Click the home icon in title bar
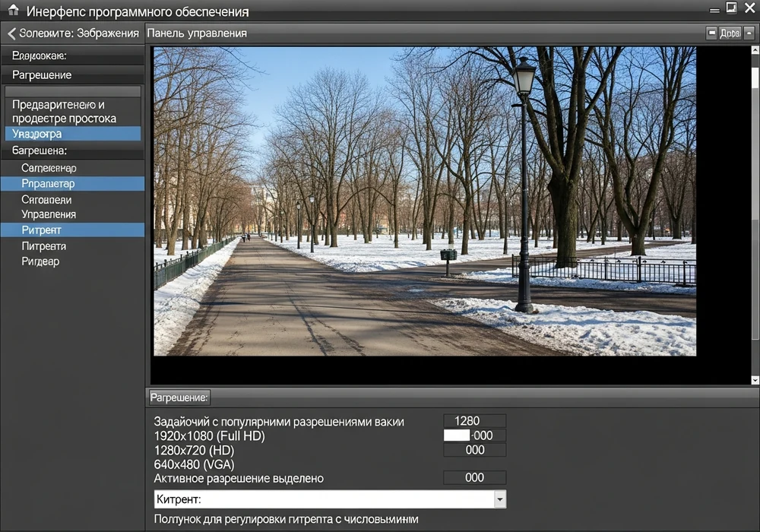Image resolution: width=760 pixels, height=532 pixels. 13,10
